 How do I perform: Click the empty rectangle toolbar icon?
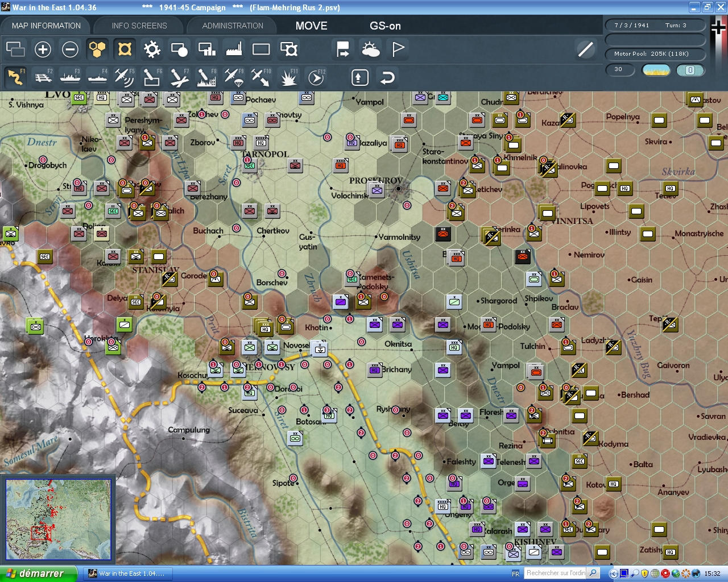click(261, 49)
